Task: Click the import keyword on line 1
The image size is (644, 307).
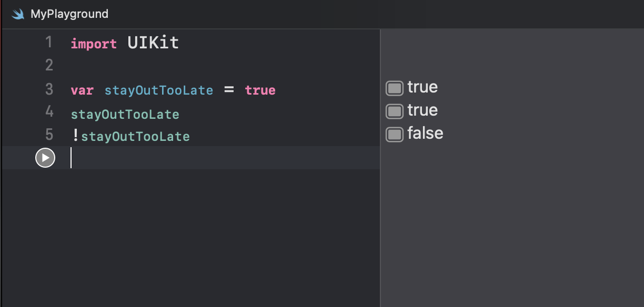Action: tap(94, 44)
